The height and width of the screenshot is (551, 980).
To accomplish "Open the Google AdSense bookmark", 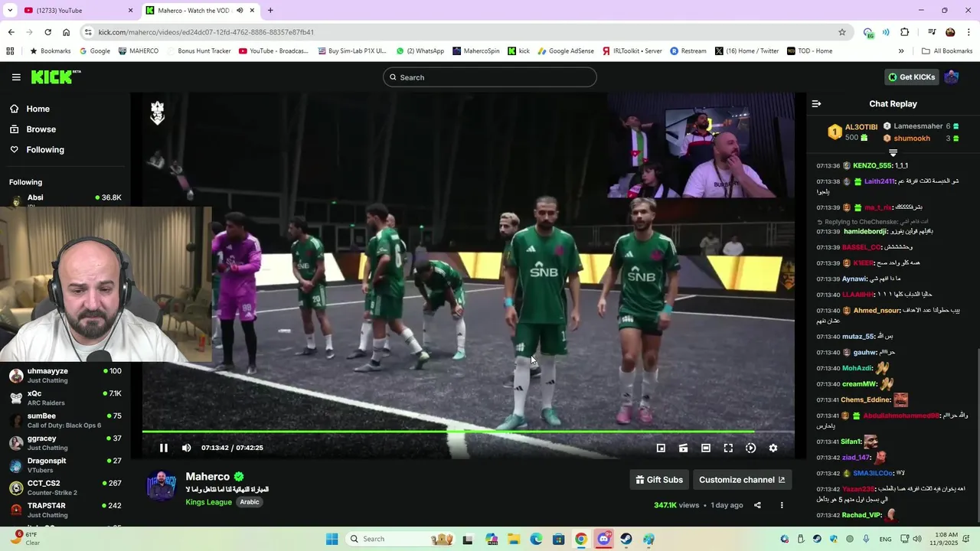I will point(566,51).
